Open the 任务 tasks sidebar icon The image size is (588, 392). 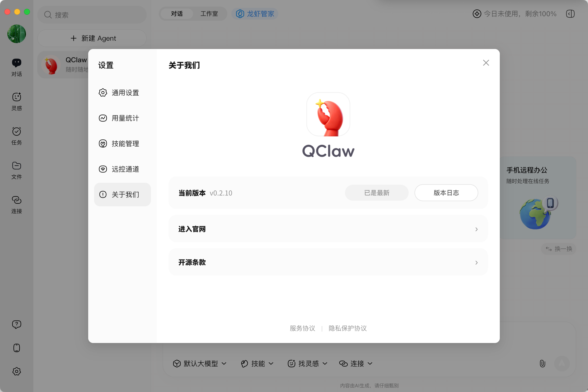(16, 135)
